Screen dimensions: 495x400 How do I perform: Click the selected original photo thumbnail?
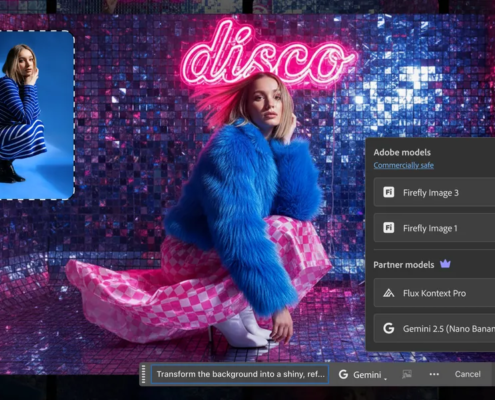(36, 115)
